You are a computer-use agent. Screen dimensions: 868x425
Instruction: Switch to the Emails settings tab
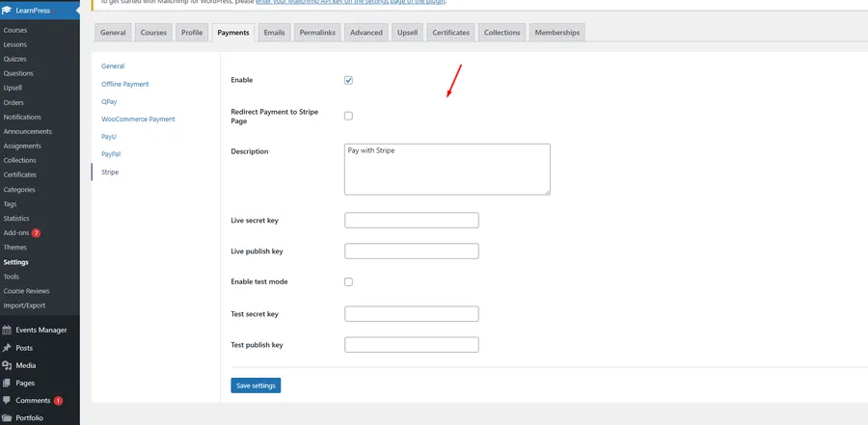[275, 33]
